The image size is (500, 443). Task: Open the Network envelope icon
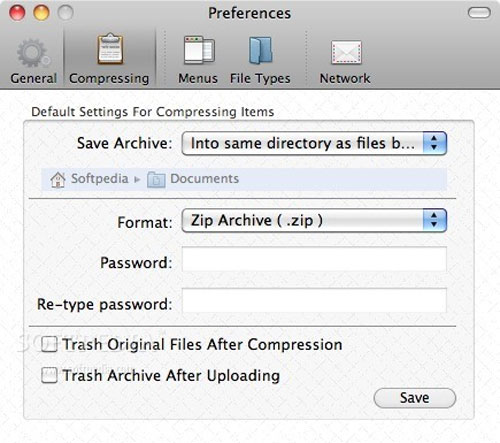pyautogui.click(x=346, y=52)
